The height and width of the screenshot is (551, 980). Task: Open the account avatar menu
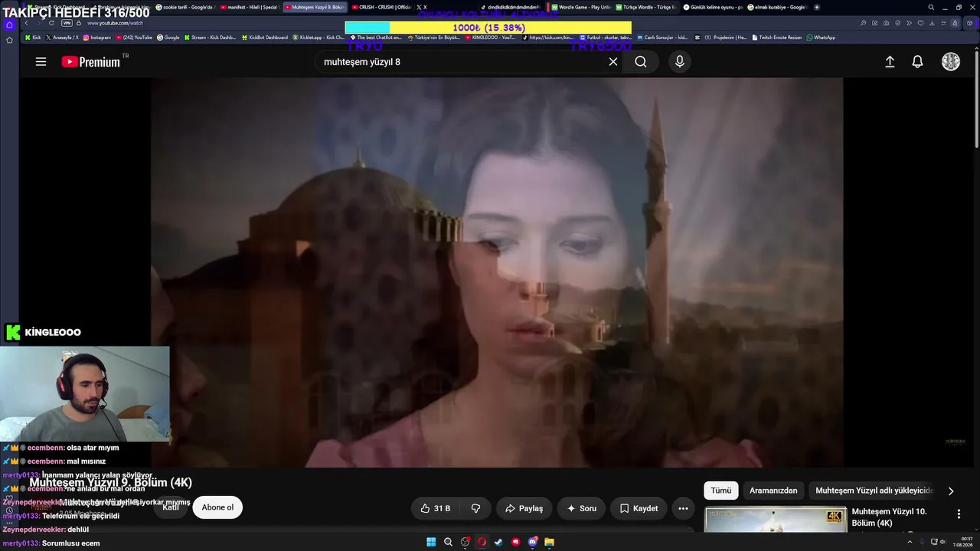[x=950, y=62]
